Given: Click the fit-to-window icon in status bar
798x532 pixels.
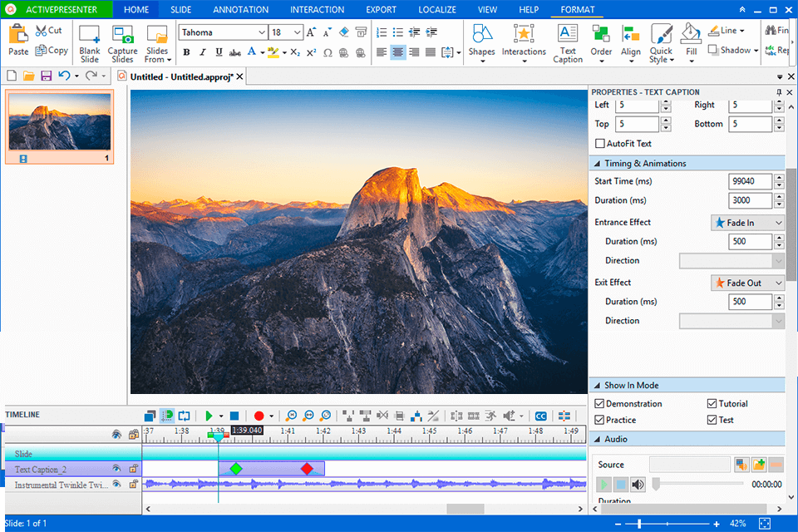Looking at the screenshot, I should (765, 524).
